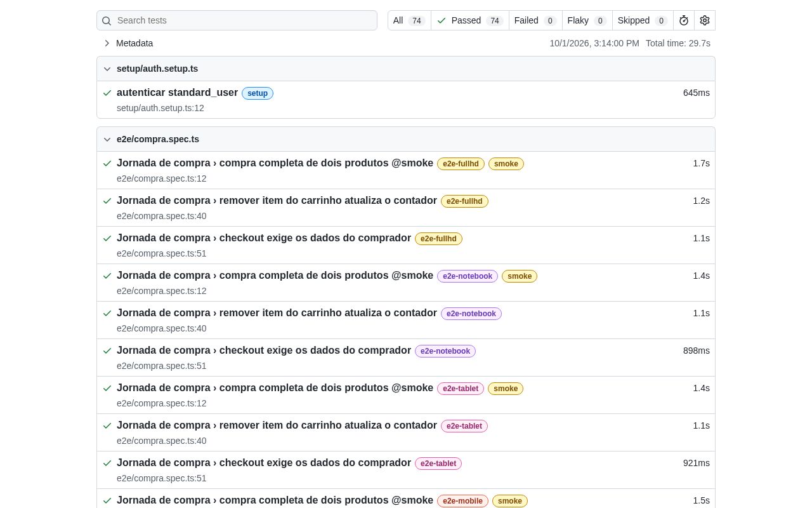Open e2e-tablet compra completa de dois produtos test
Viewport: 812px width, 508px height.
(275, 388)
